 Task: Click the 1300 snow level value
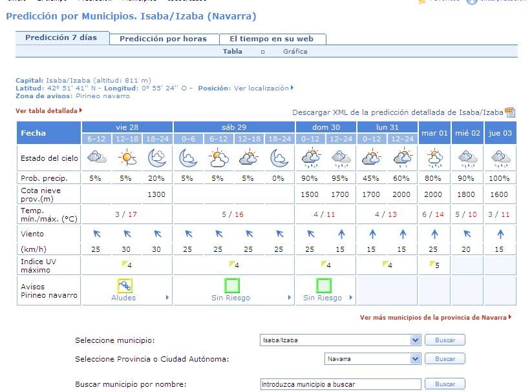point(156,194)
